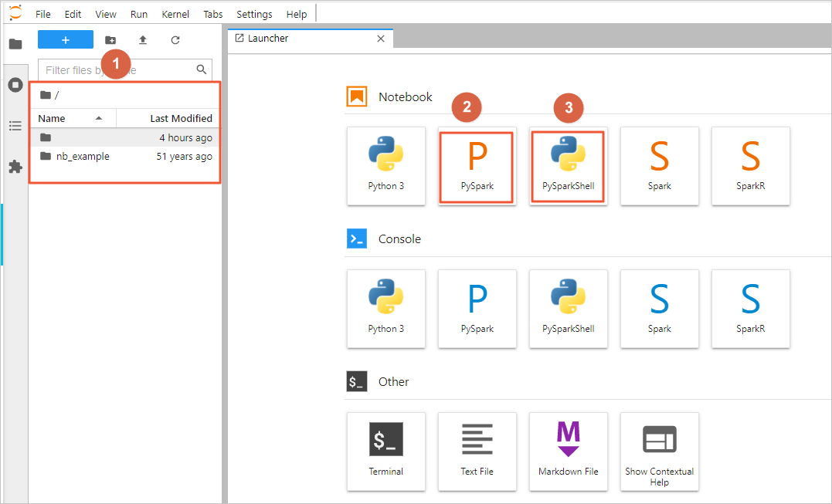This screenshot has width=832, height=504.
Task: Create a PySparkShell notebook
Action: point(569,166)
